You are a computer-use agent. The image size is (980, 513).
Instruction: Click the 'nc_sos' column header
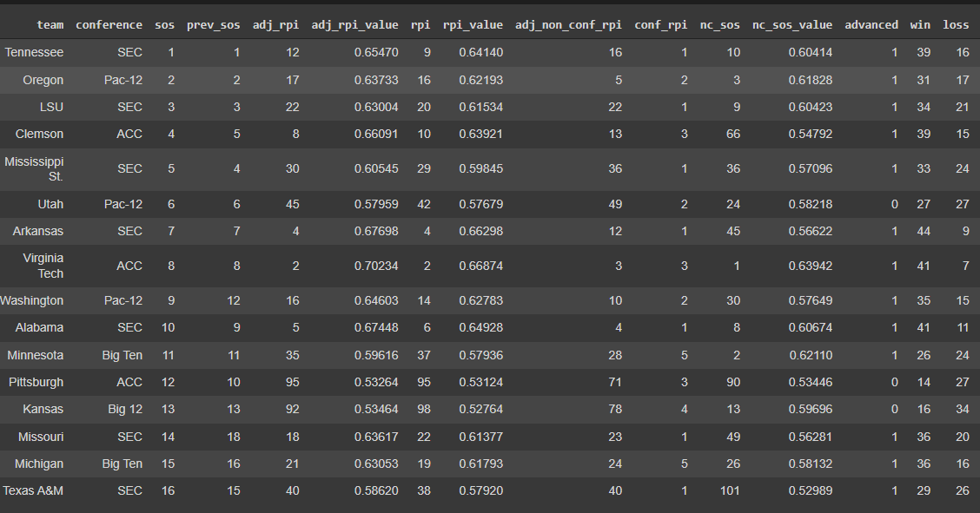coord(719,25)
